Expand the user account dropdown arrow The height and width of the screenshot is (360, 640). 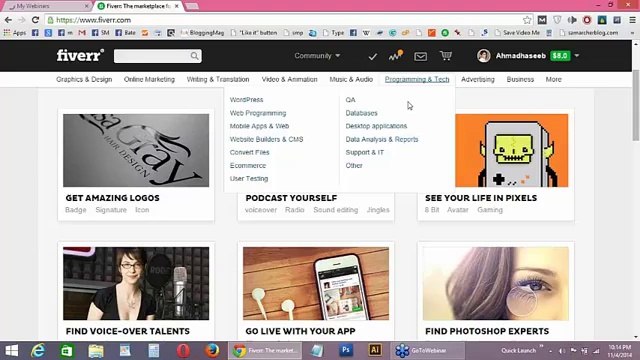tap(577, 56)
